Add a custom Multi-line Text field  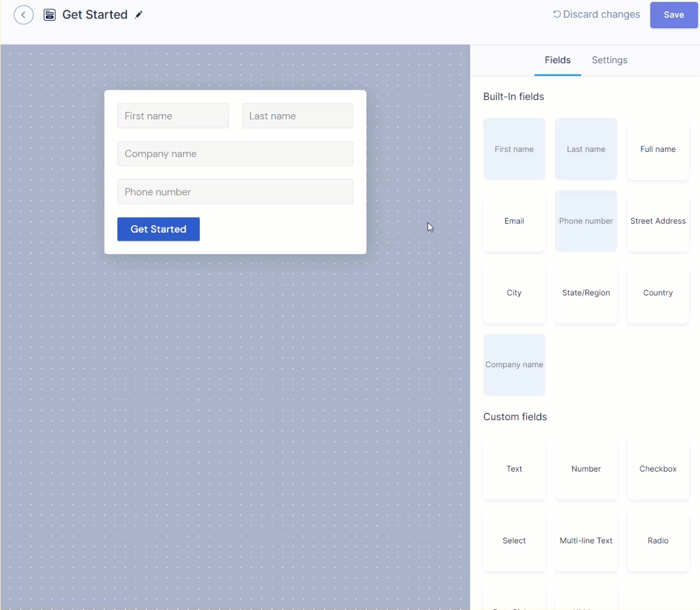pos(585,541)
